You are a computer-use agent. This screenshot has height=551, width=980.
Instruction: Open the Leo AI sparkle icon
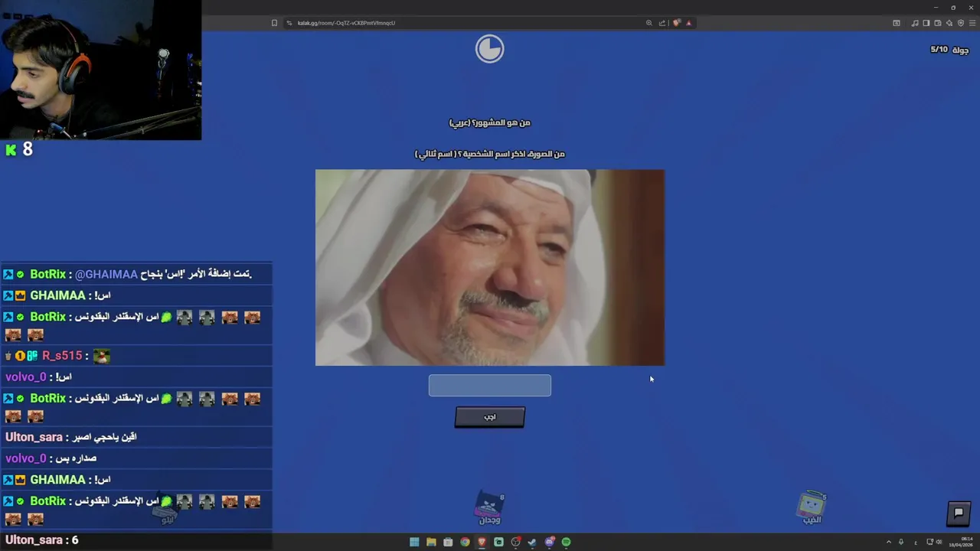point(949,23)
